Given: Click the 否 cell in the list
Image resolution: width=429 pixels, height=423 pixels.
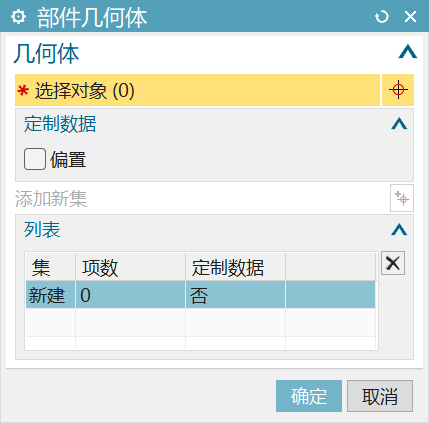Looking at the screenshot, I should 235,294.
